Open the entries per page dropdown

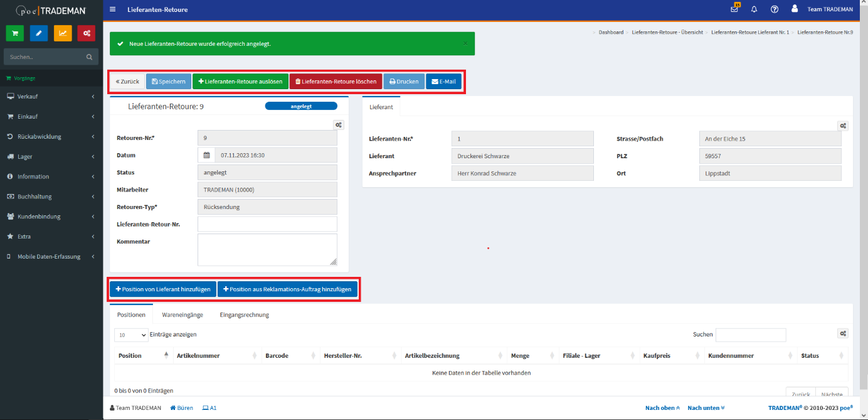coord(131,335)
